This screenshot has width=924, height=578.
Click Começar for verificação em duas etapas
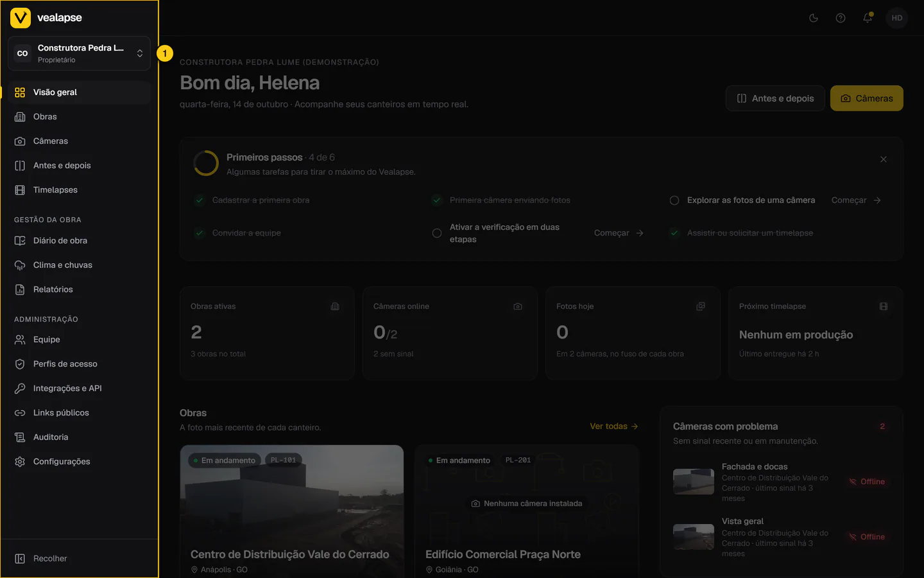click(619, 233)
